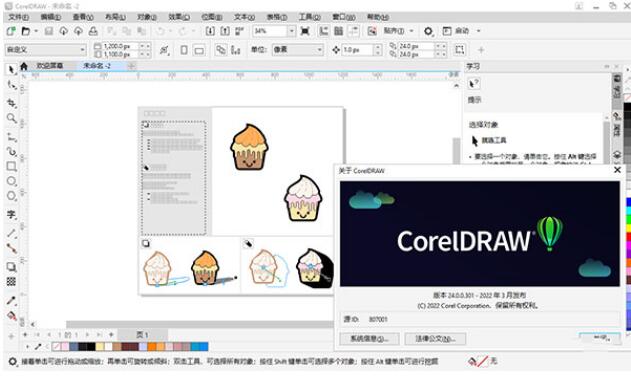Click the no-color swatch in document palette

coord(56,346)
